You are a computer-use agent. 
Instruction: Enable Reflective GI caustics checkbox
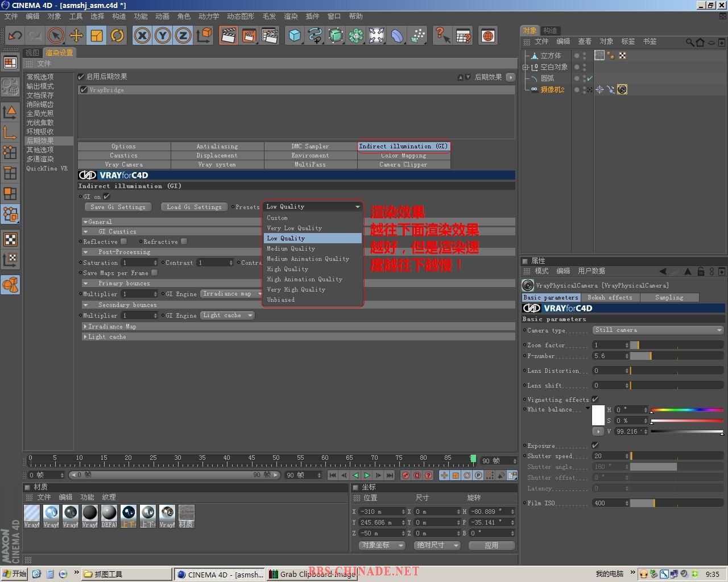(x=124, y=242)
